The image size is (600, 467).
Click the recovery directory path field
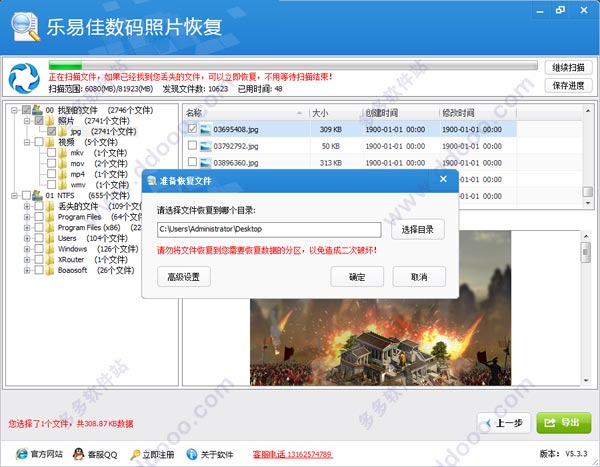pos(269,229)
